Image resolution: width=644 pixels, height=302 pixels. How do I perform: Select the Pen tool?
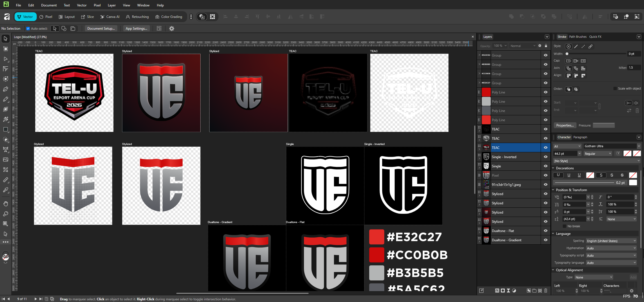point(6,89)
